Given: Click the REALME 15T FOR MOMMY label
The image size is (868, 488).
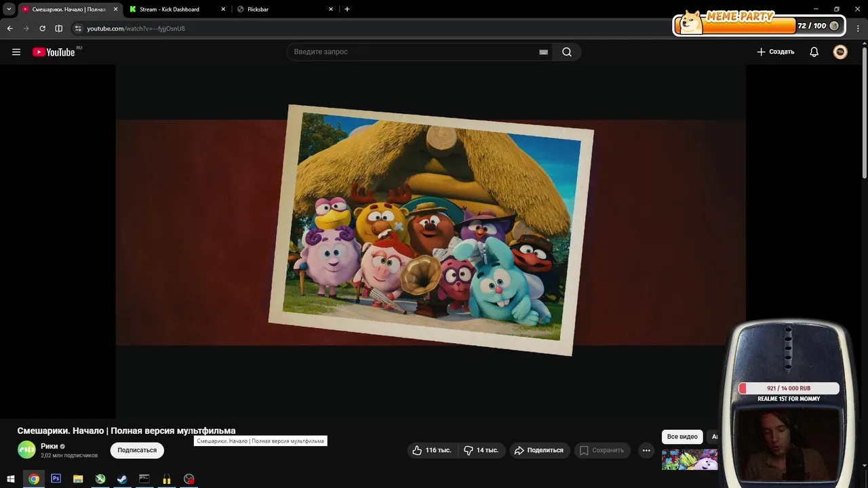Looking at the screenshot, I should pos(789,399).
